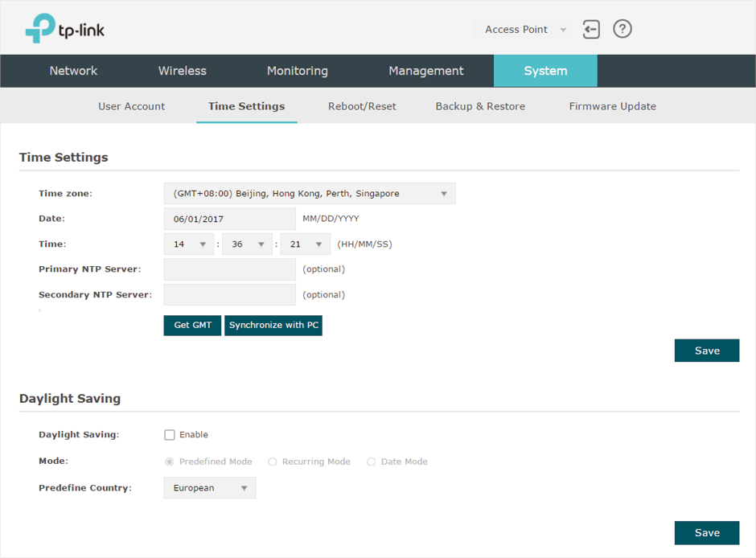
Task: Click the Get GMT button
Action: pyautogui.click(x=192, y=326)
